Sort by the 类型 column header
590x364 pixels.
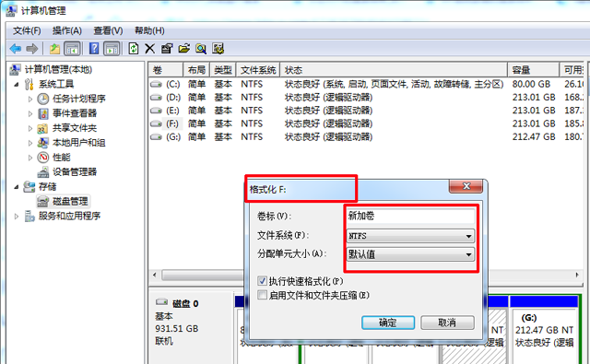[x=223, y=70]
